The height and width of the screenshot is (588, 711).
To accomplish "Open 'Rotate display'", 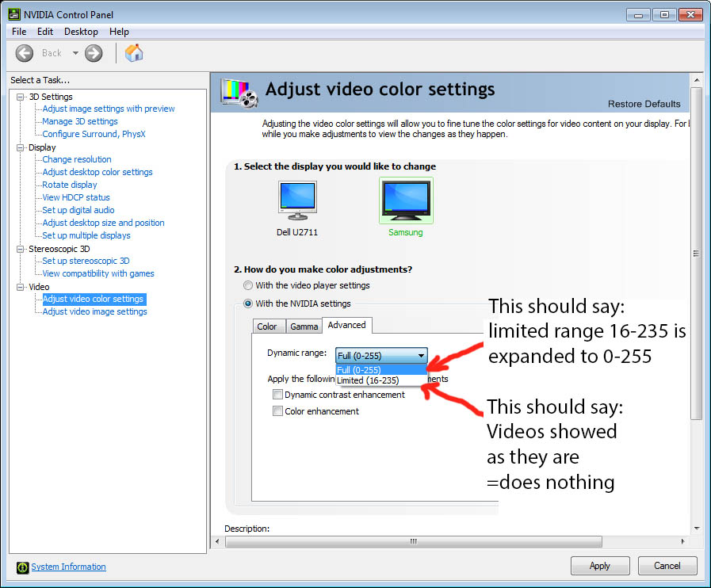I will [70, 185].
